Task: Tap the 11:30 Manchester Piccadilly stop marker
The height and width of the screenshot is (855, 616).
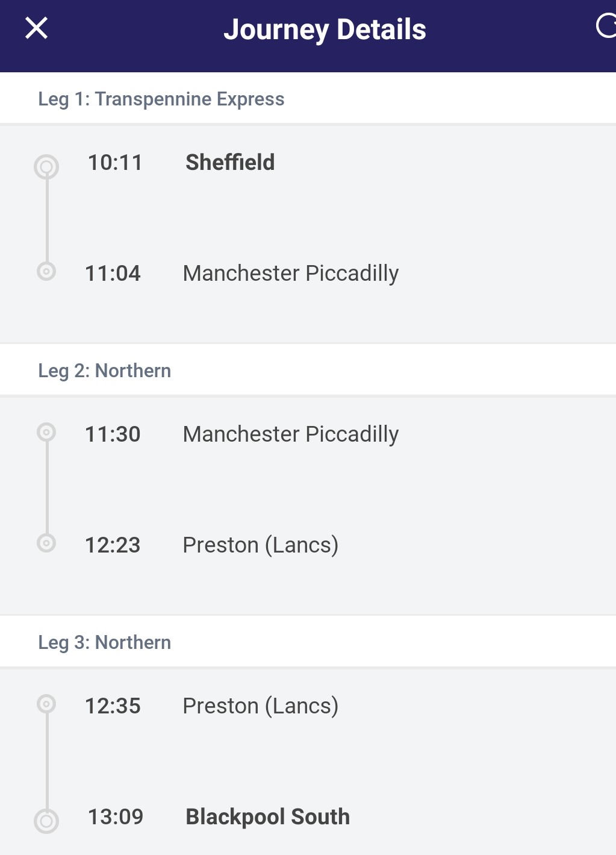Action: 46,432
